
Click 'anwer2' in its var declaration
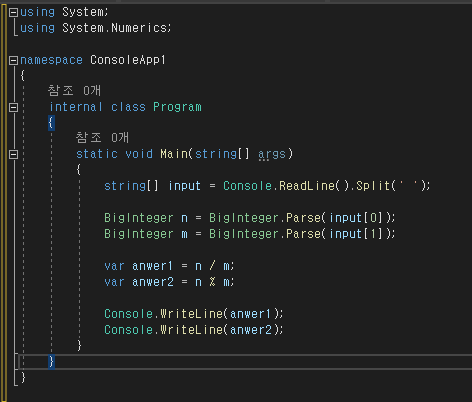click(153, 282)
